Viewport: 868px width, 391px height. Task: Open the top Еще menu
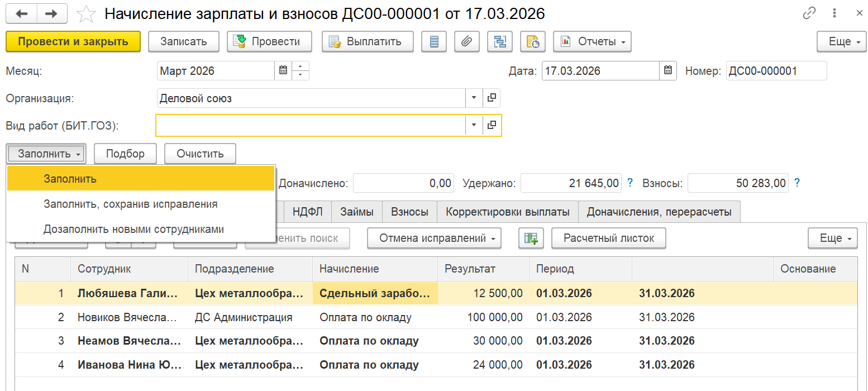842,41
